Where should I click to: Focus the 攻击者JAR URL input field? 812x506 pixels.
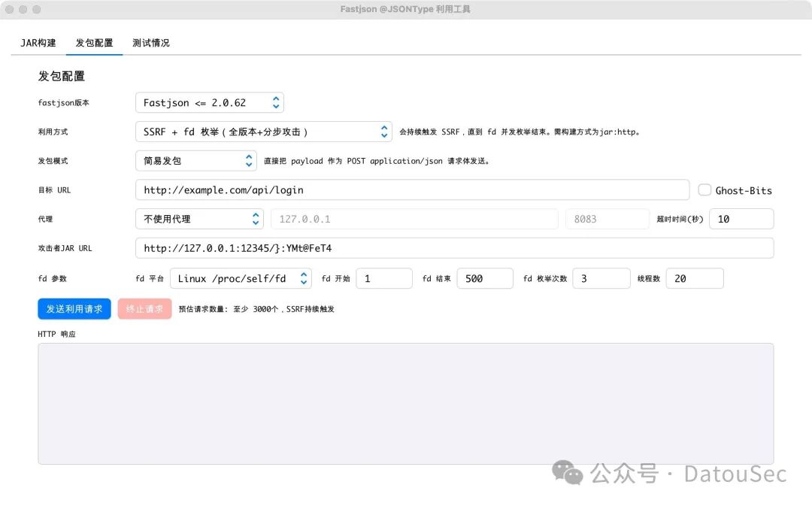[455, 248]
